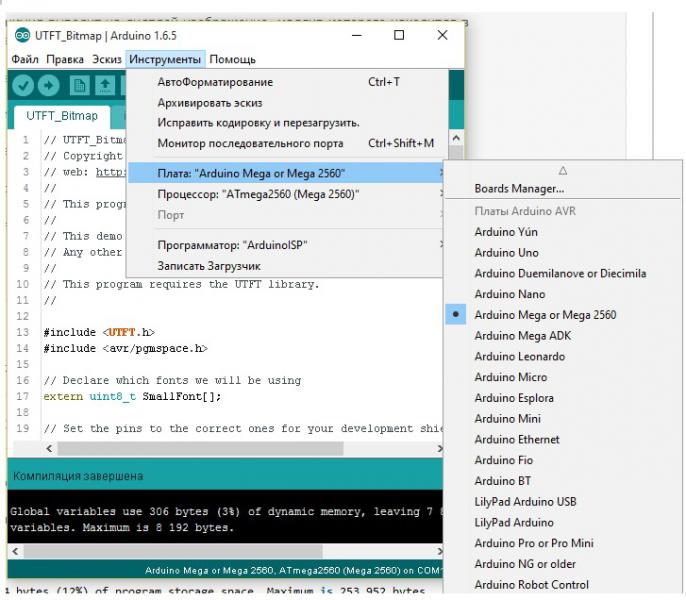
Task: Close the Инструменты menu in menu bar
Action: [165, 60]
